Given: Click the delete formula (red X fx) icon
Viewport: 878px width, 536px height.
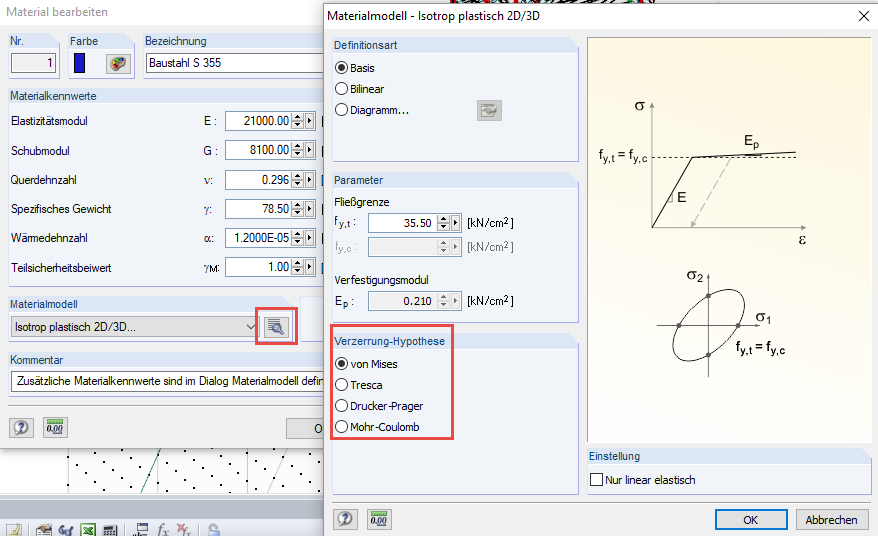Looking at the screenshot, I should [184, 530].
